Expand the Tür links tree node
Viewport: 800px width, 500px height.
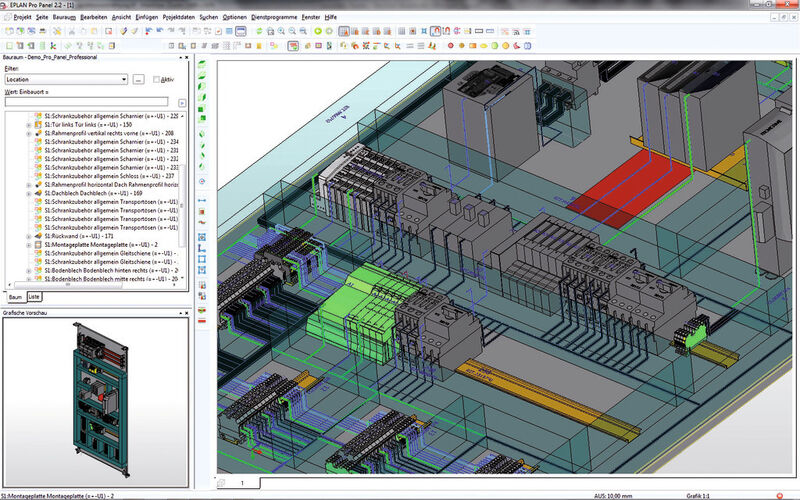point(29,124)
